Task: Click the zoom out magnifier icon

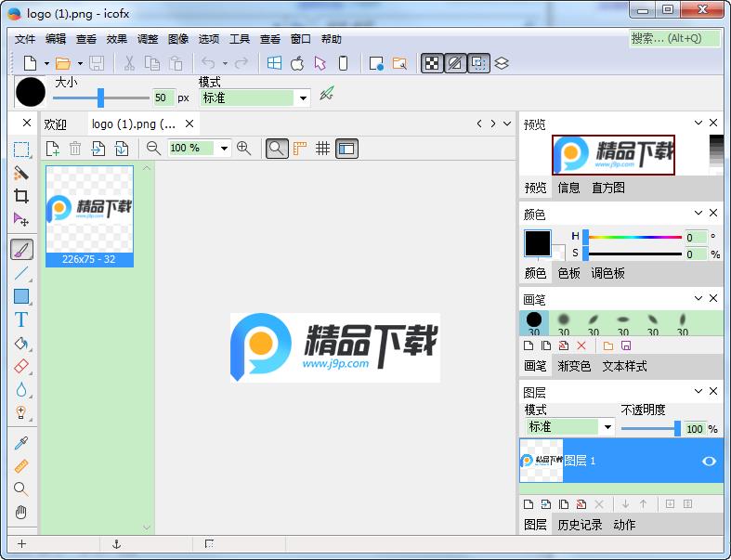Action: tap(153, 149)
